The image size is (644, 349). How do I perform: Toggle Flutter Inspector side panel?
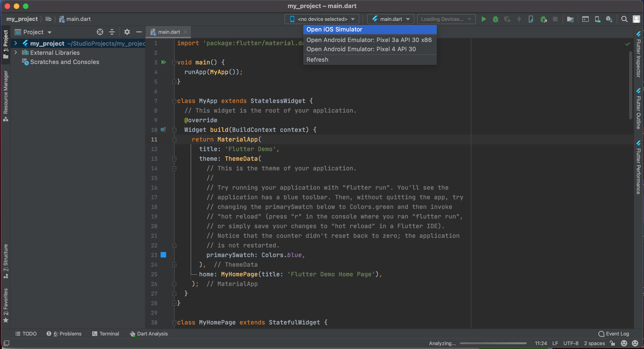(x=638, y=55)
